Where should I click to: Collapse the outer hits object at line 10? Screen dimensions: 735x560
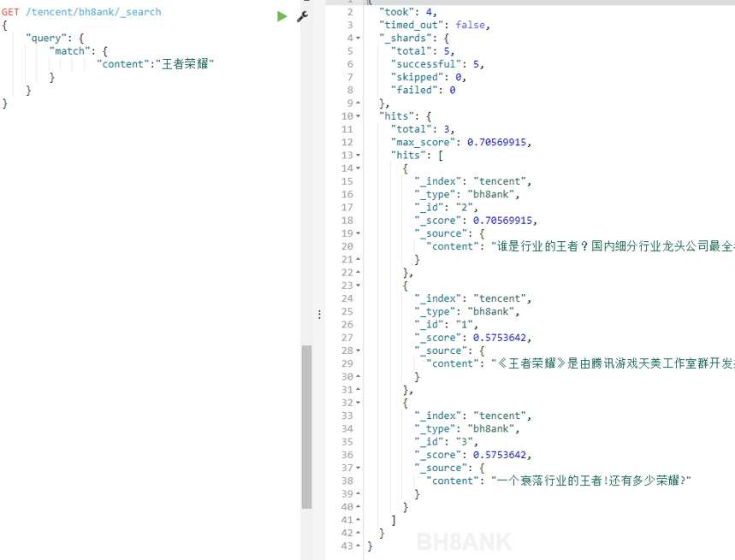point(359,116)
